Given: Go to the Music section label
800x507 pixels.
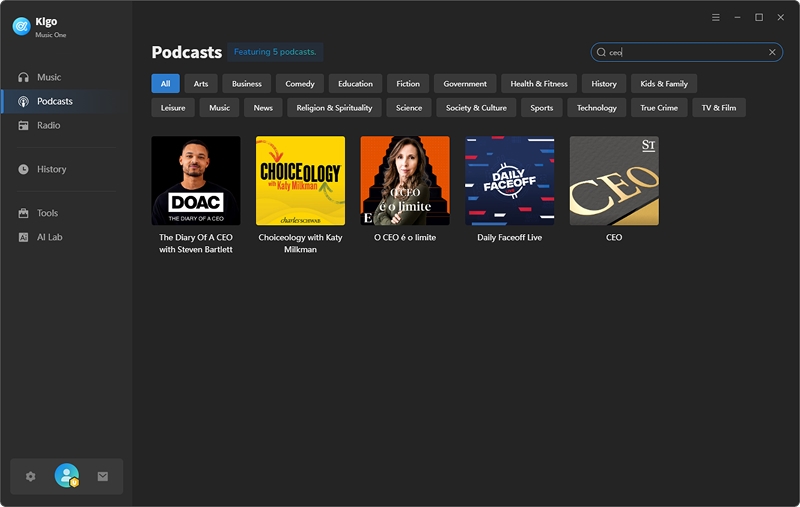Looking at the screenshot, I should click(x=49, y=77).
